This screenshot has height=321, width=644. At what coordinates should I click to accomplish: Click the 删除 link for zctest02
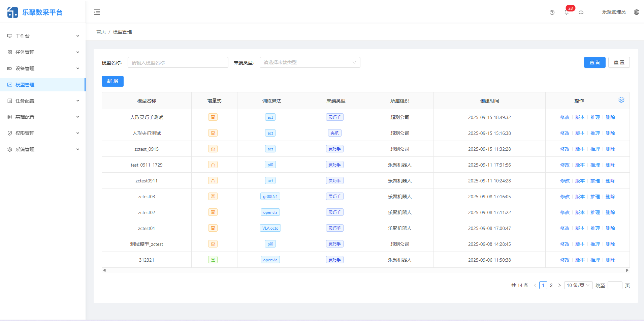[x=610, y=212]
